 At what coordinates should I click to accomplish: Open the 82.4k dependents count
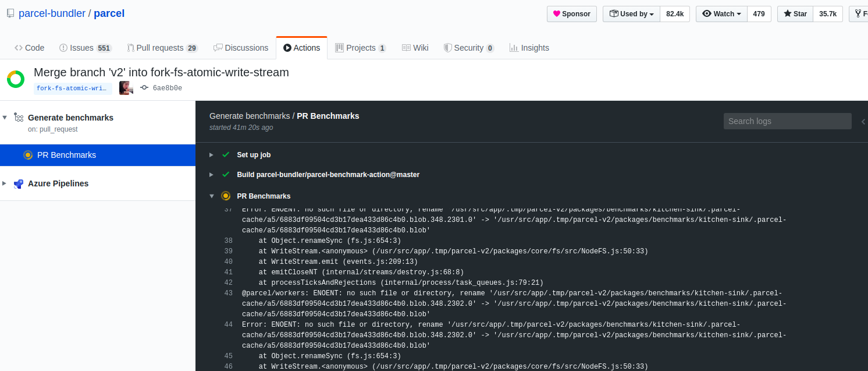tap(675, 14)
